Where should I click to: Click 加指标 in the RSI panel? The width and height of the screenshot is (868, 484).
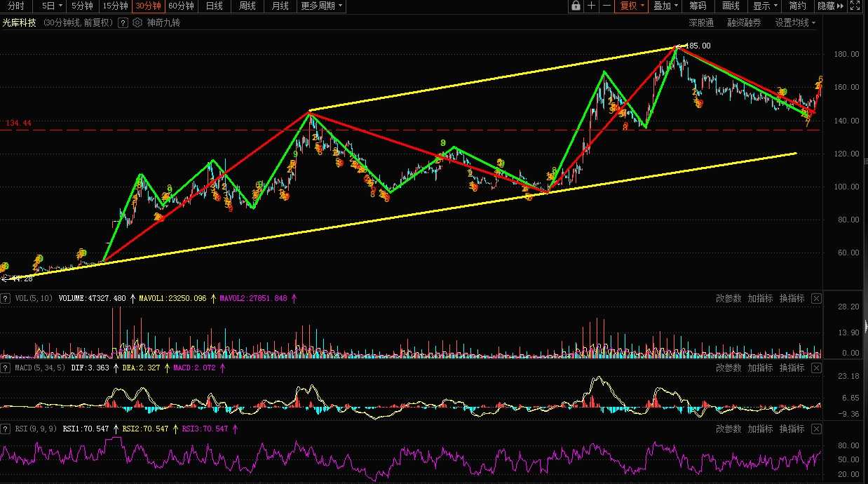click(760, 429)
